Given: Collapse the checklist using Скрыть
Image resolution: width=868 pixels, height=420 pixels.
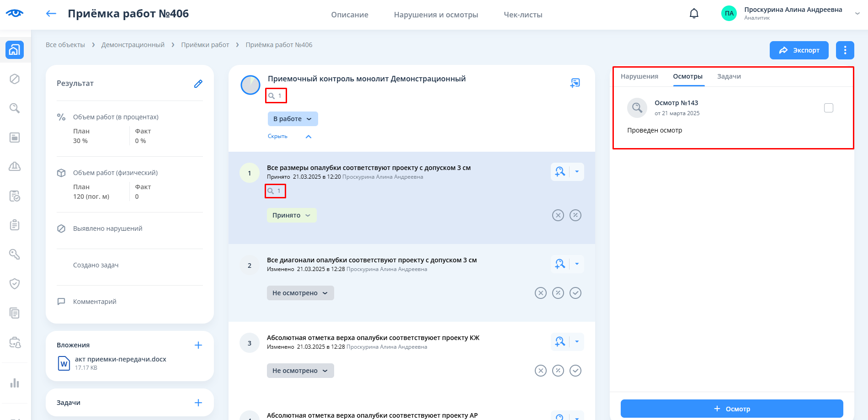Looking at the screenshot, I should [278, 136].
